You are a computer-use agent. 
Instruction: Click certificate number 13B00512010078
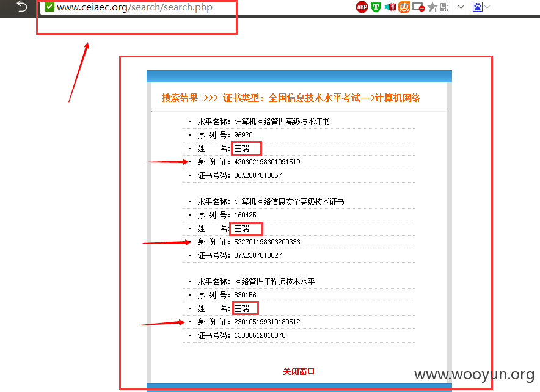(x=260, y=335)
